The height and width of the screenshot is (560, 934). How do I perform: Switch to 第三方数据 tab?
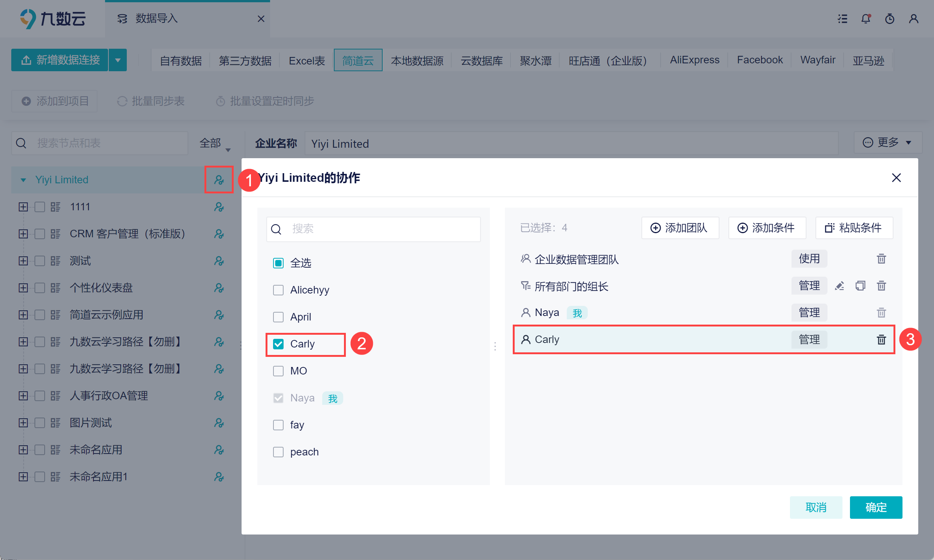click(245, 60)
